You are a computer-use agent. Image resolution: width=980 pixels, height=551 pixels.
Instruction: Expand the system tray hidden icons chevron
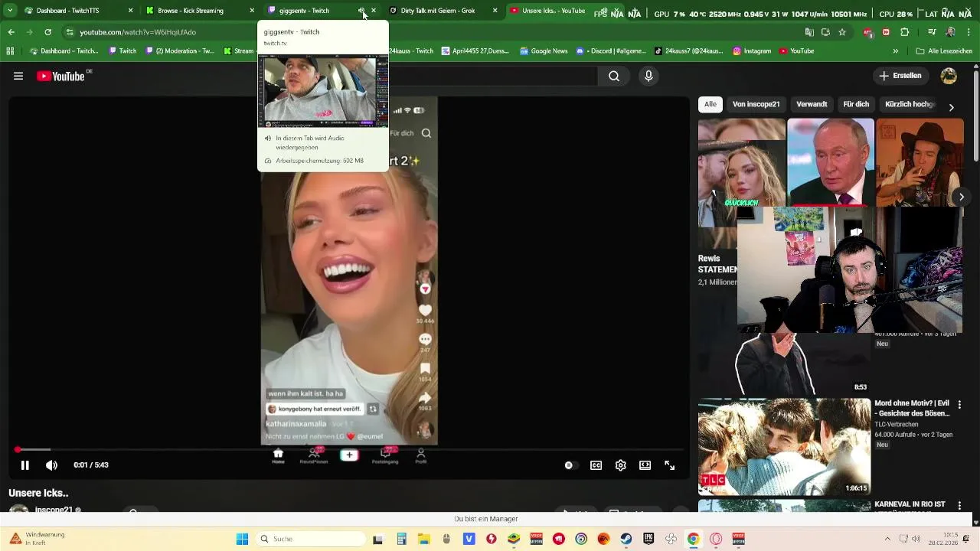click(887, 539)
